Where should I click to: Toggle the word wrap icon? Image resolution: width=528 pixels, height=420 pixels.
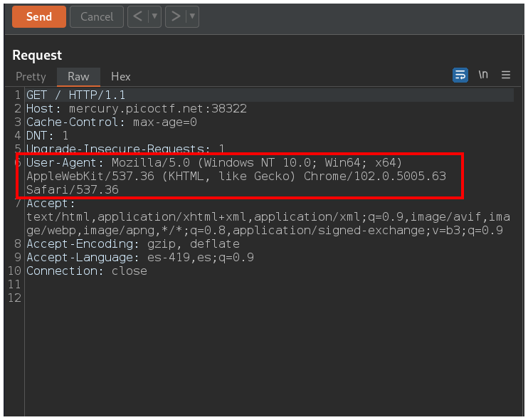pyautogui.click(x=460, y=75)
